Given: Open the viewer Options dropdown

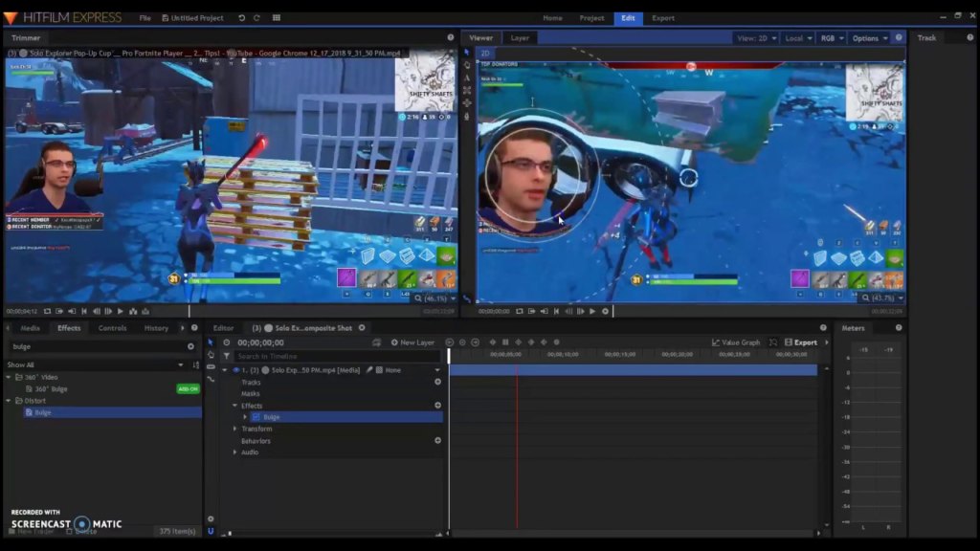Looking at the screenshot, I should [x=870, y=38].
